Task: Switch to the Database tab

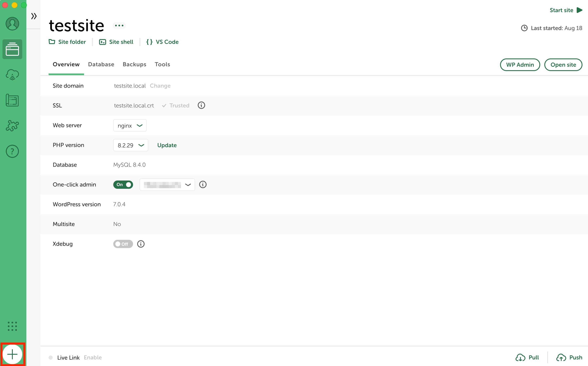Action: point(101,64)
